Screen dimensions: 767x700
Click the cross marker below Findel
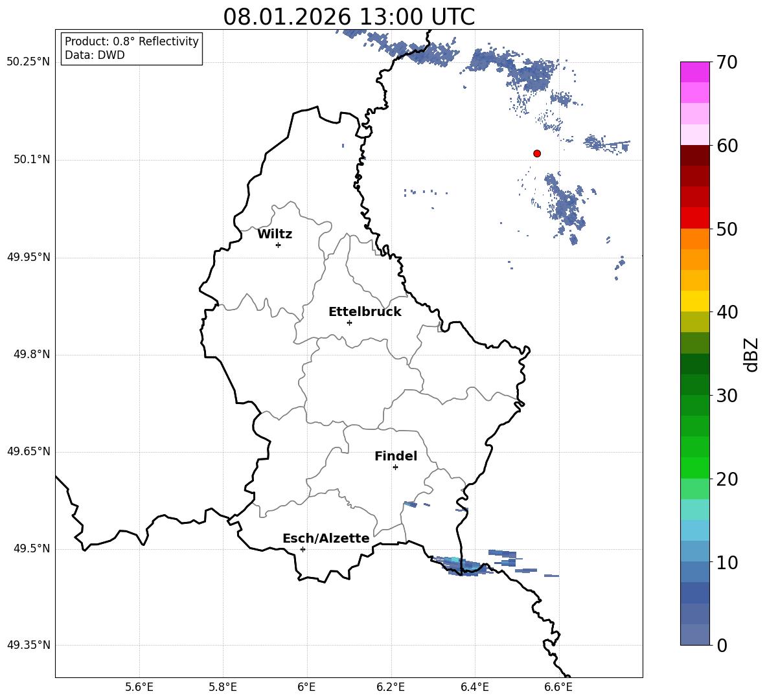[395, 468]
